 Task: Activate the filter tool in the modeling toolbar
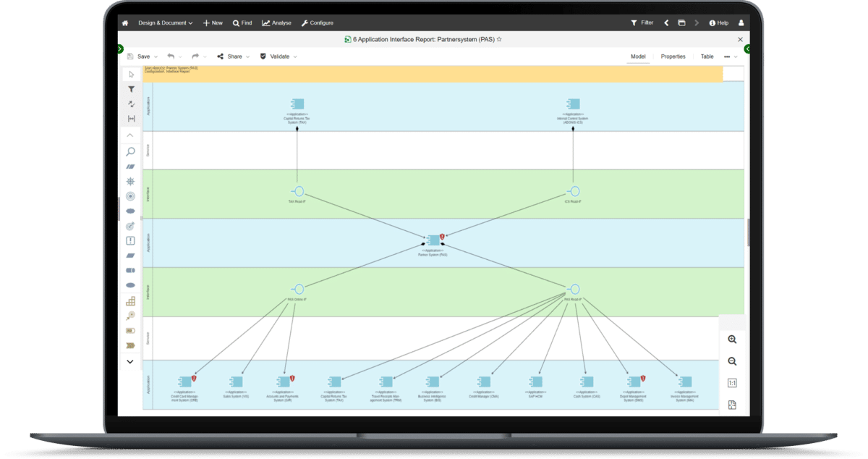pos(131,89)
